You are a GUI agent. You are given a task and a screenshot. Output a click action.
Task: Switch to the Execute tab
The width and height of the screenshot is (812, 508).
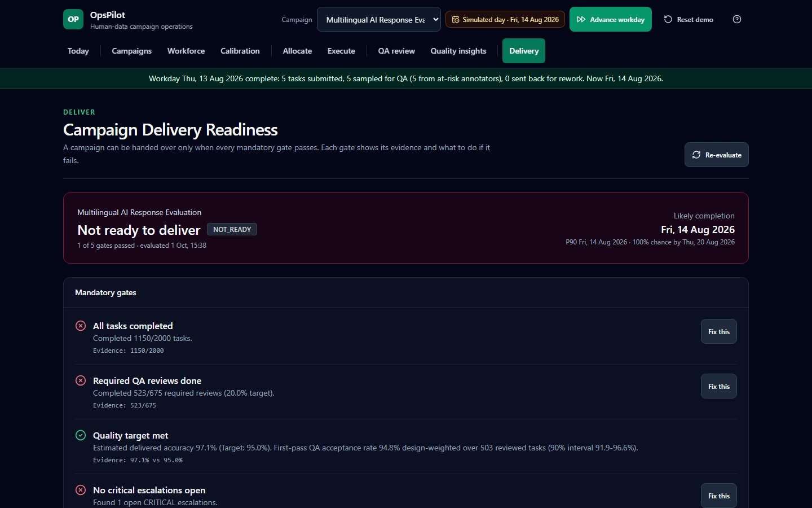click(x=341, y=51)
